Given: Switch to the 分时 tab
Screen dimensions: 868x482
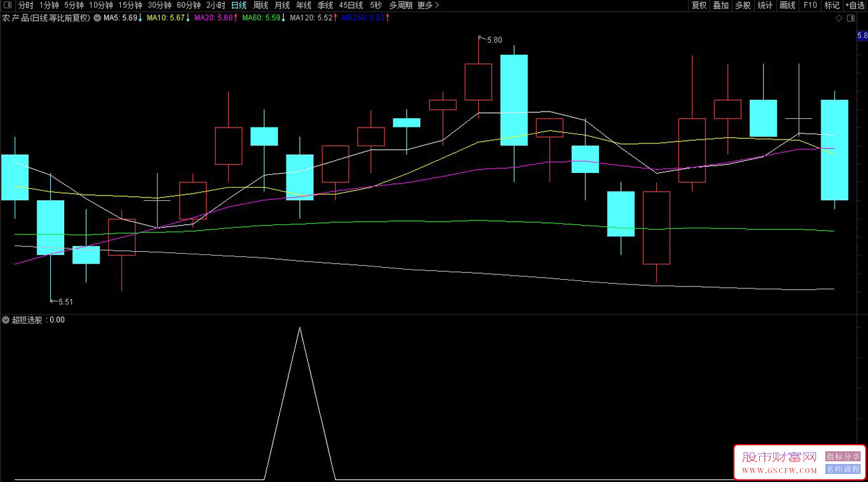Looking at the screenshot, I should tap(25, 5).
